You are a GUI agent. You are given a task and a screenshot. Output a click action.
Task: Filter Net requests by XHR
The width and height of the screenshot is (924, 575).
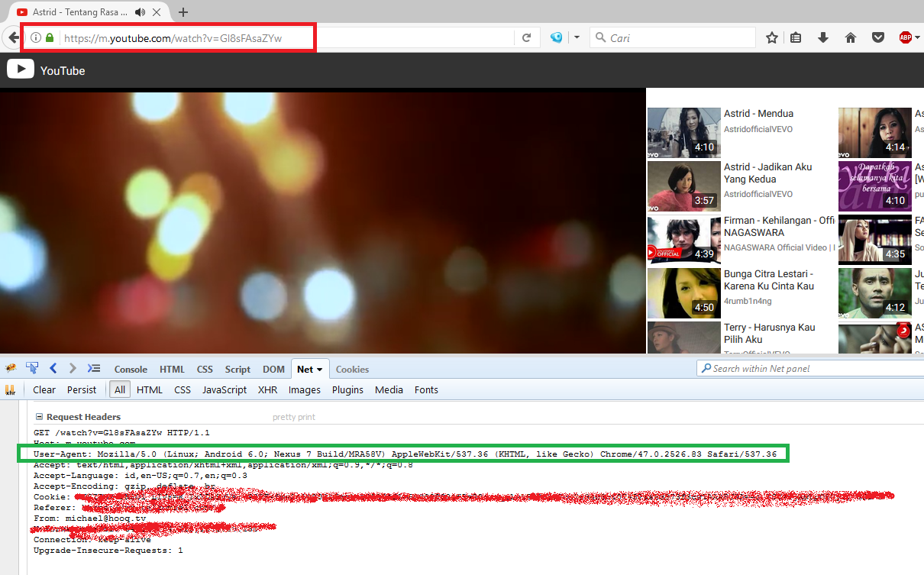[267, 389]
